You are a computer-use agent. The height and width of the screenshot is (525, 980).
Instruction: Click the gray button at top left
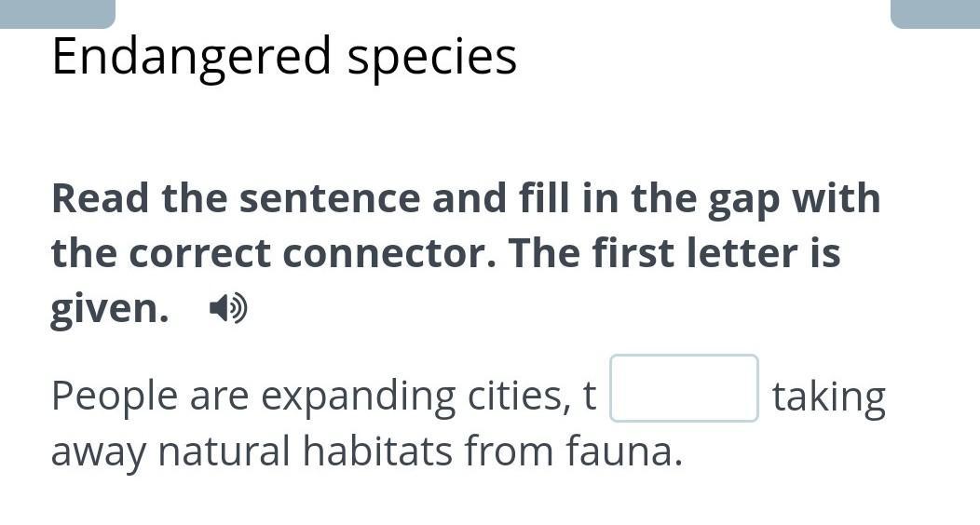(x=57, y=13)
